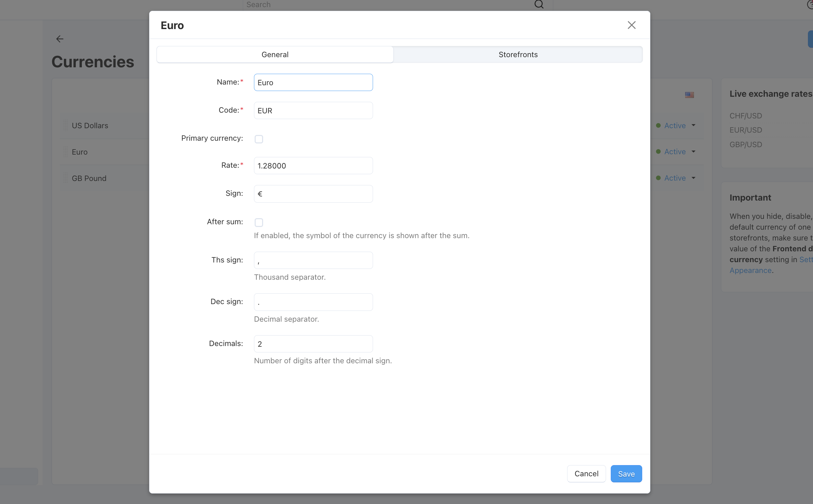The image size is (813, 504).
Task: Click the drag handle beside GB Pound
Action: click(x=66, y=178)
